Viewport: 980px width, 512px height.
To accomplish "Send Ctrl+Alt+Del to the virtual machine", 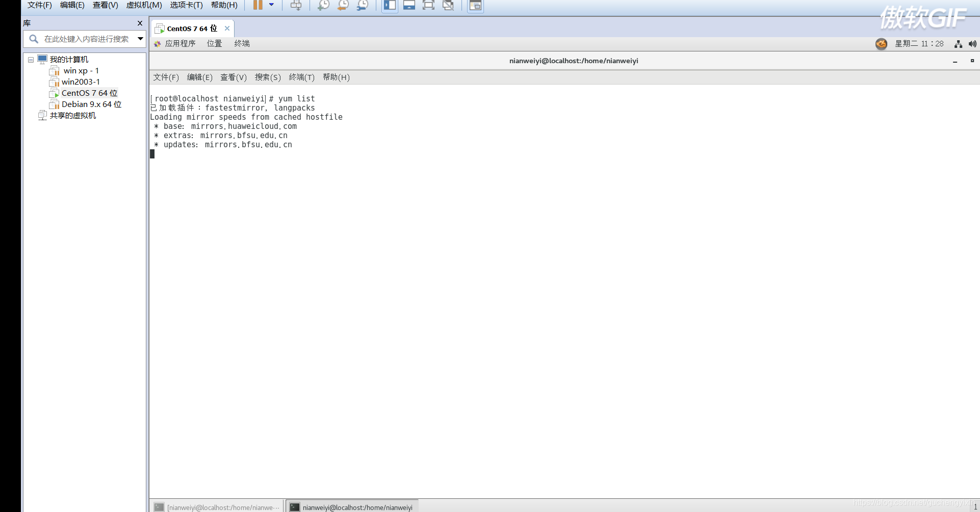I will [296, 5].
